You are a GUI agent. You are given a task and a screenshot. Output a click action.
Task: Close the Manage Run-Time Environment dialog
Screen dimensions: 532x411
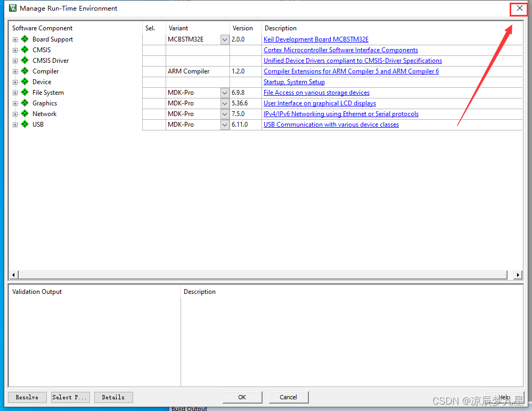[x=519, y=8]
